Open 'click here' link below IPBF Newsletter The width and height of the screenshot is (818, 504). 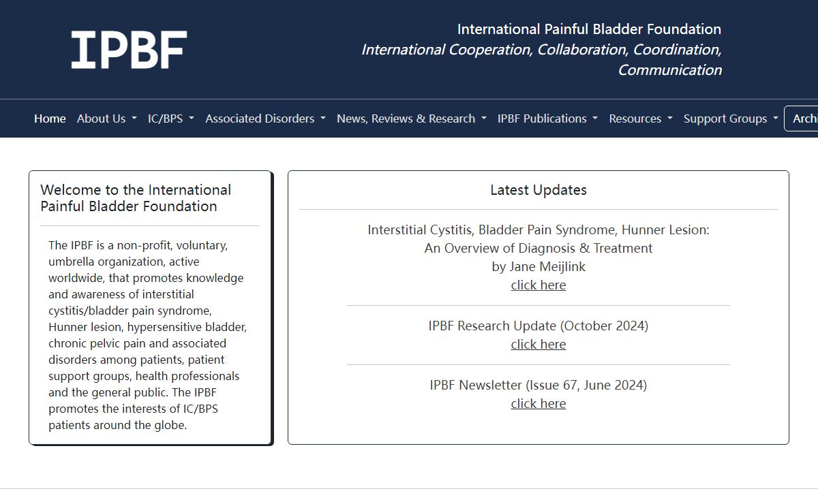[x=538, y=404]
